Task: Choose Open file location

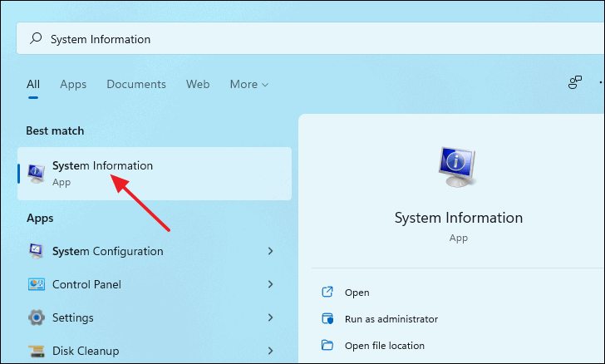Action: point(385,346)
